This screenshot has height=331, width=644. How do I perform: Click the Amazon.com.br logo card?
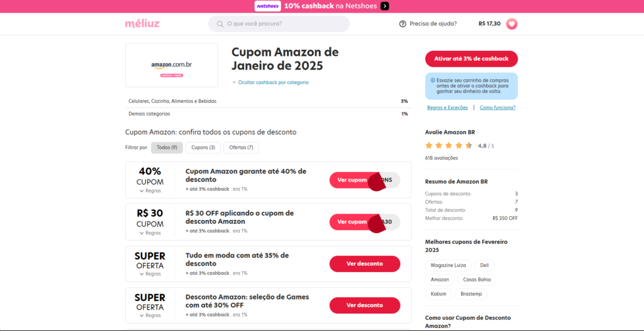coord(172,65)
